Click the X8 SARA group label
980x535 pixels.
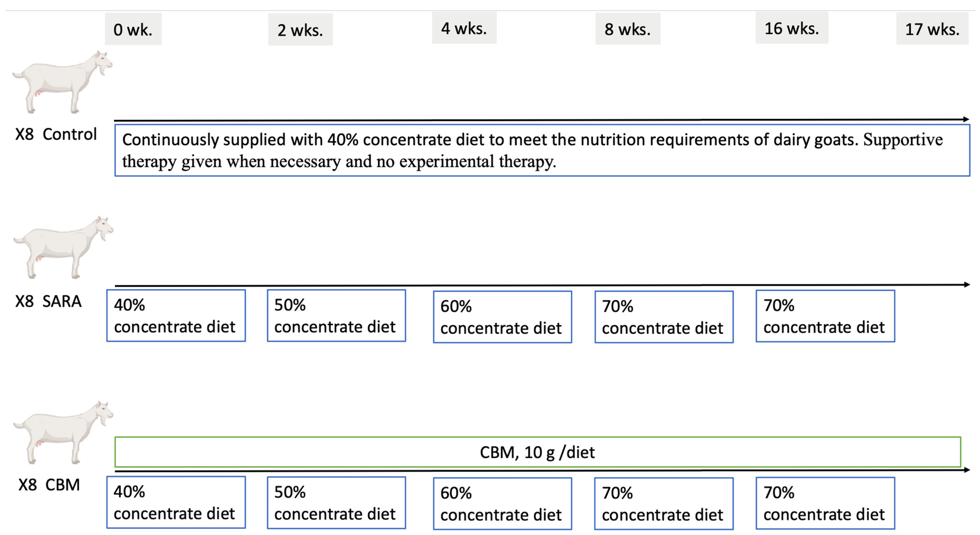point(48,301)
